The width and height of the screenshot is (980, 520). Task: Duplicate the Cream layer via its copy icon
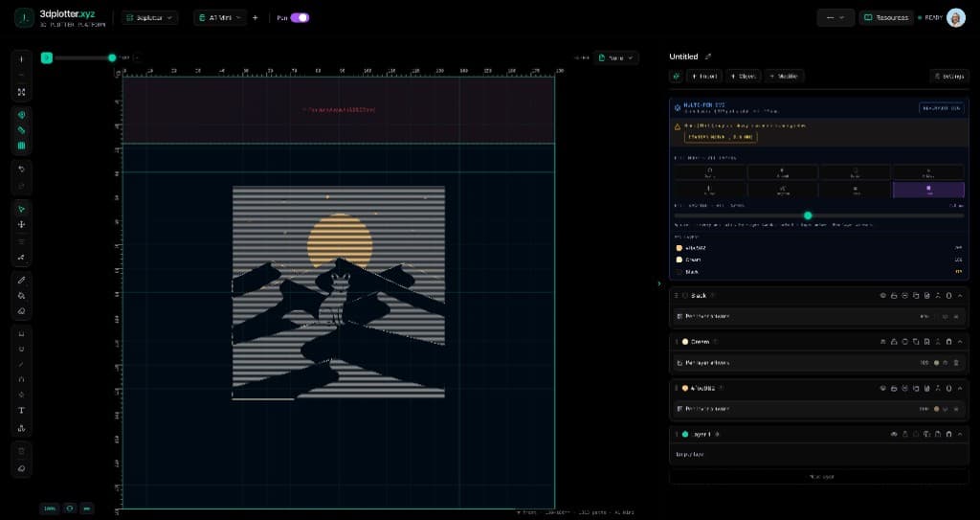pos(916,342)
